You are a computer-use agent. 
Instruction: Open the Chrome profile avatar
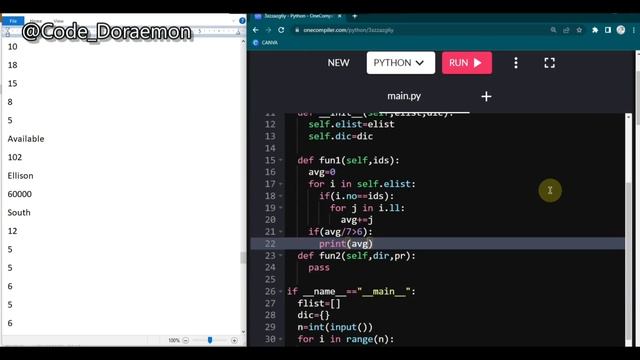click(621, 30)
